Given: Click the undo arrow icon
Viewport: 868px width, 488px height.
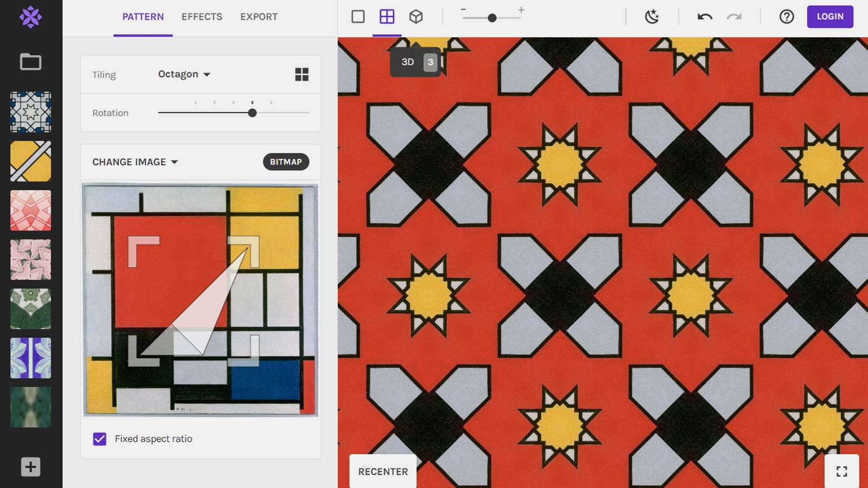Looking at the screenshot, I should [x=705, y=16].
